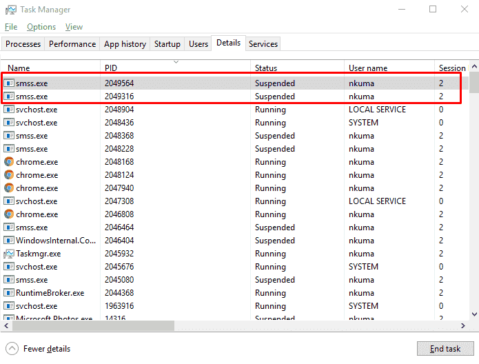Click the horizontal scrollbar thumb
The width and height of the screenshot is (479, 364).
tap(93, 326)
